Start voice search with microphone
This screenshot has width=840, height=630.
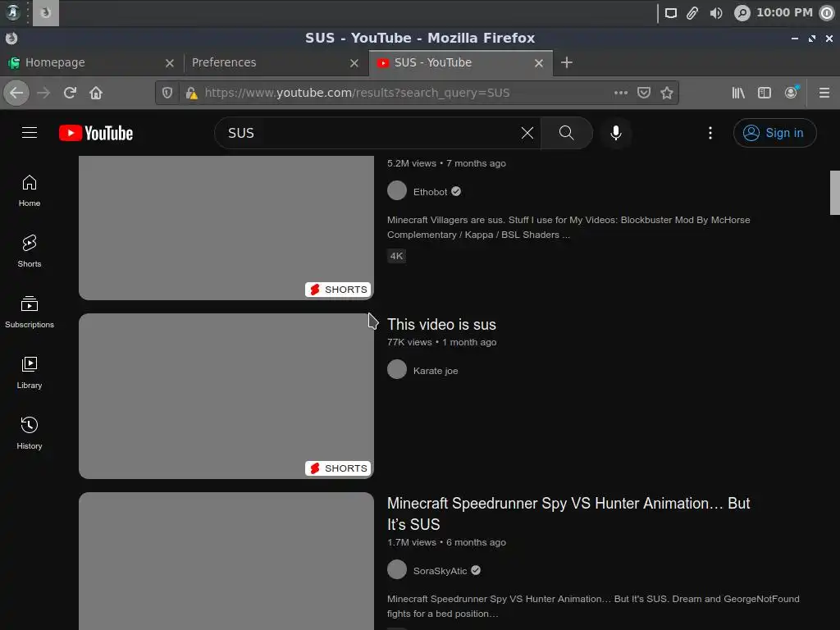(616, 133)
